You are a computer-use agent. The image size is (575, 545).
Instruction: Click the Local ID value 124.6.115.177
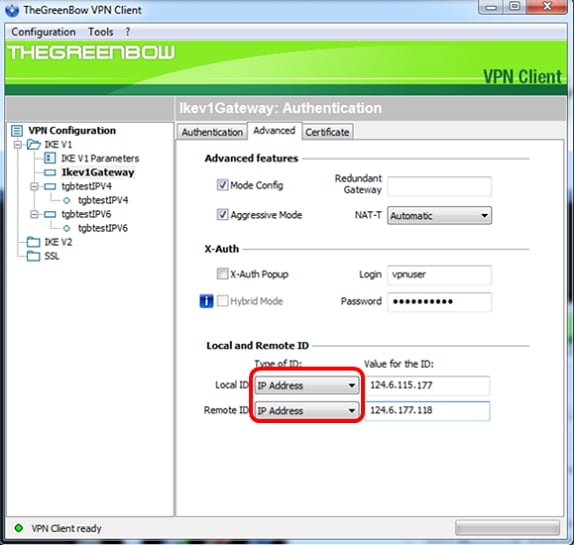(x=427, y=385)
